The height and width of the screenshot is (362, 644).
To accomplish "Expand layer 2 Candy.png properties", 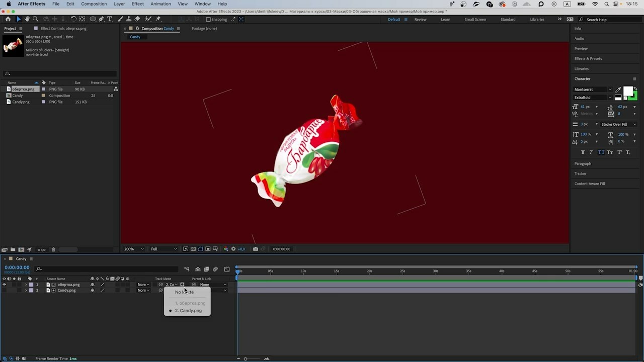I will pos(26,290).
